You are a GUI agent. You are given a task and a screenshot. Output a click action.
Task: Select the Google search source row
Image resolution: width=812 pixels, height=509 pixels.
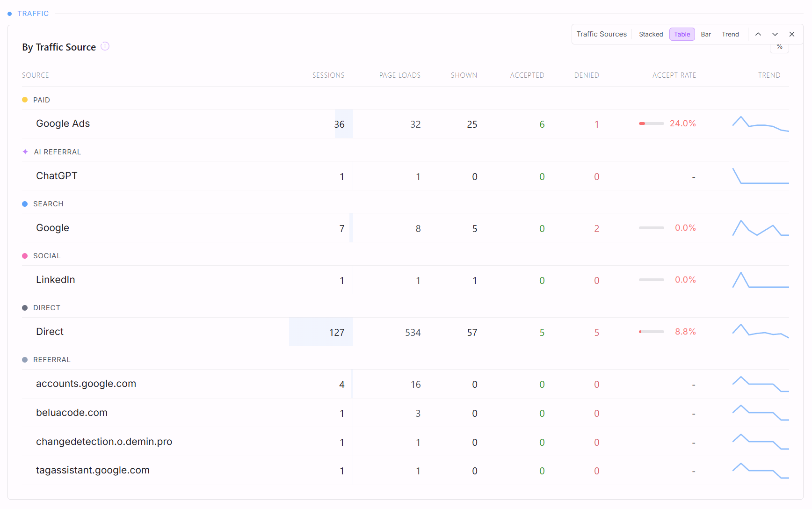click(406, 228)
